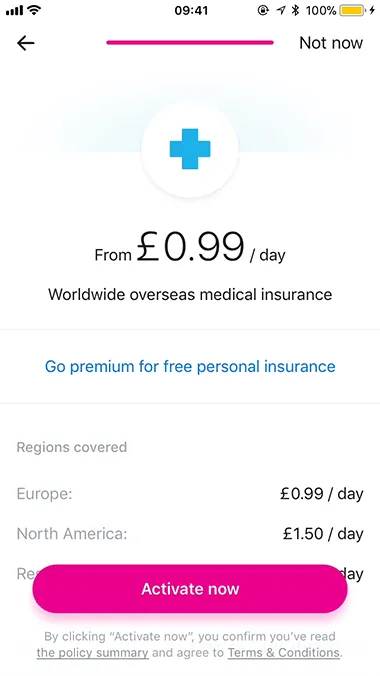Tap the £0.99 per day price
Screen dimensions: 380x676
[x=190, y=248]
